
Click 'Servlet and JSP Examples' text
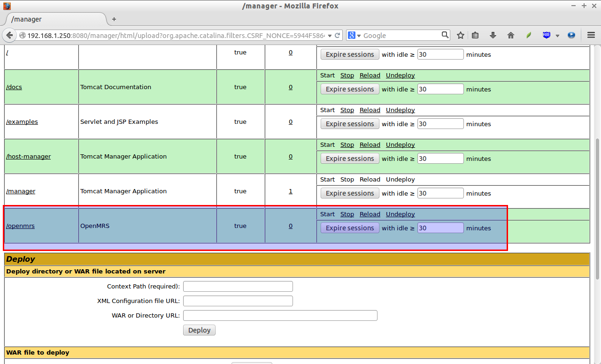(119, 122)
